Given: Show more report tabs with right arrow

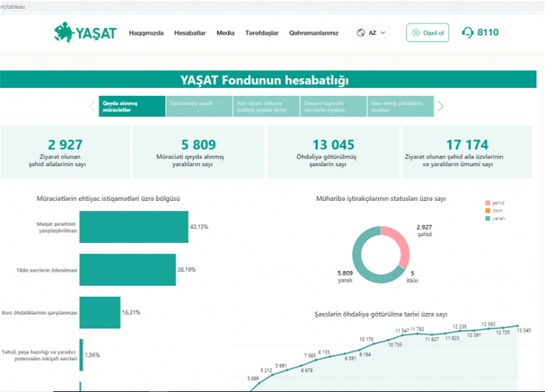Looking at the screenshot, I should pos(441,106).
